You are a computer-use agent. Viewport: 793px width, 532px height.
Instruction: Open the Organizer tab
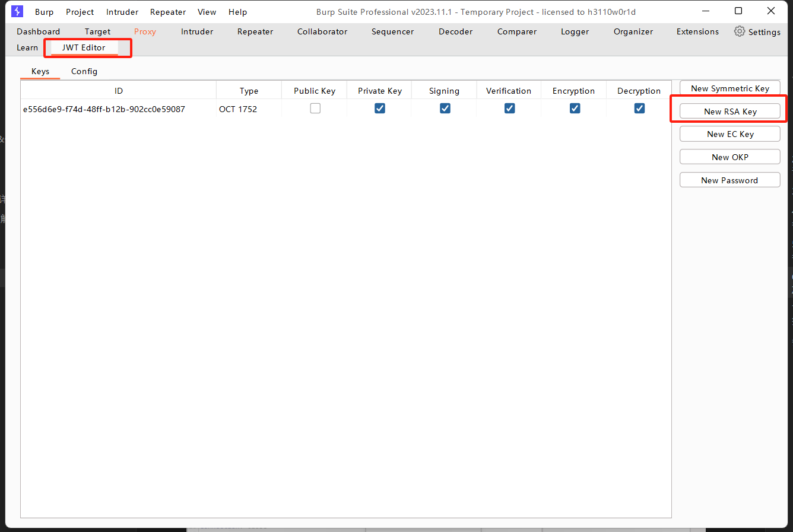pyautogui.click(x=633, y=31)
